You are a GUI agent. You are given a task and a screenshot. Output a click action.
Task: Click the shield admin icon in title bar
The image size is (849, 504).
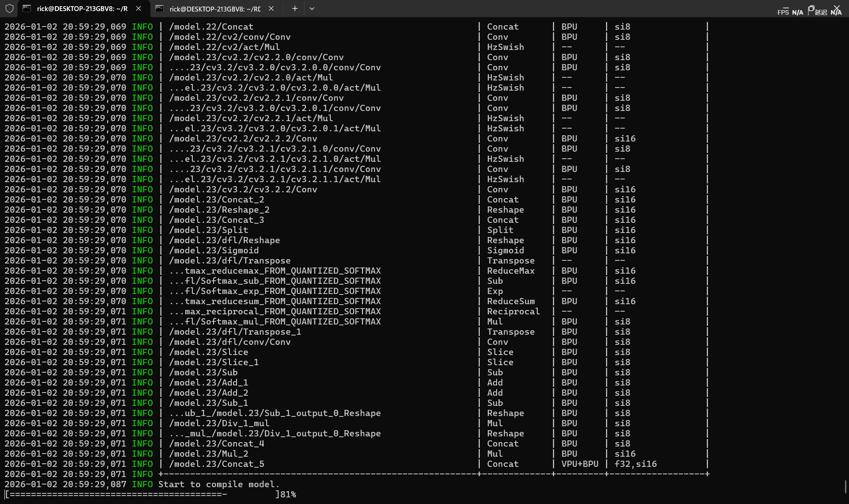point(10,8)
